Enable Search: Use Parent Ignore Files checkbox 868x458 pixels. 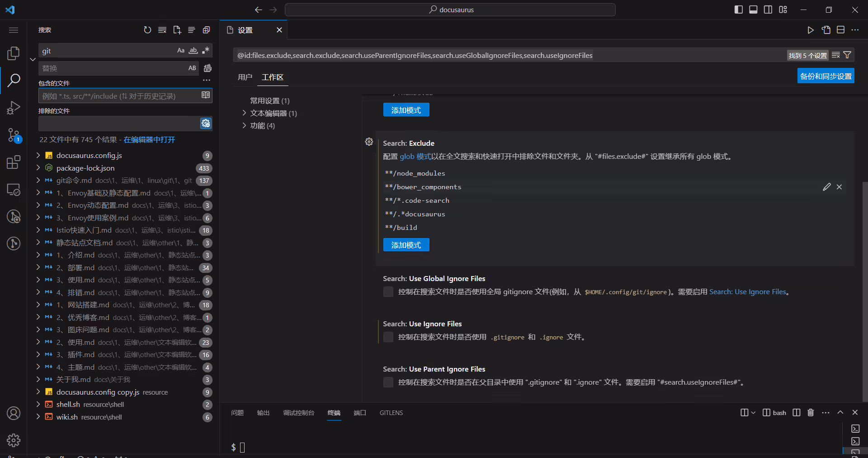pyautogui.click(x=388, y=382)
